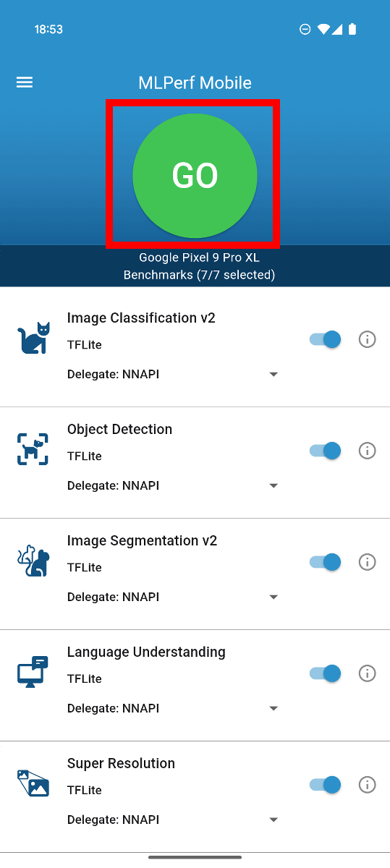The height and width of the screenshot is (868, 390).
Task: Expand the Image Classification delegate dropdown
Action: [x=173, y=375]
